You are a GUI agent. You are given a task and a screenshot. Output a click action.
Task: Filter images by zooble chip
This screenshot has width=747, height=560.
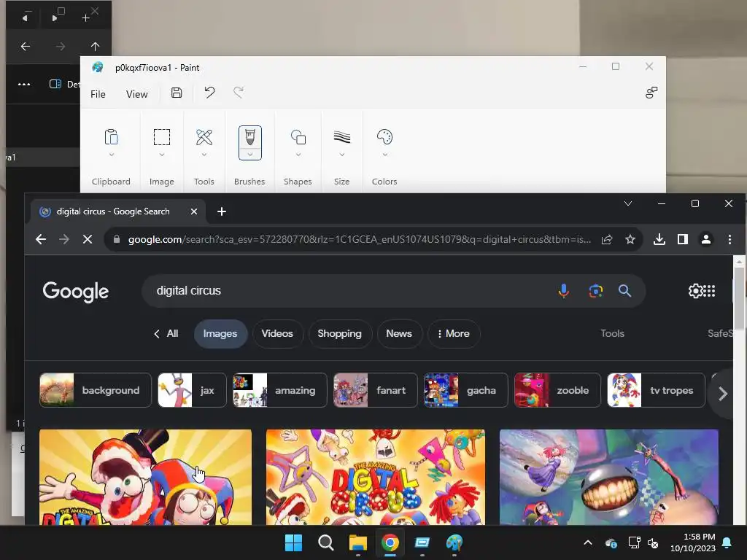pos(557,390)
